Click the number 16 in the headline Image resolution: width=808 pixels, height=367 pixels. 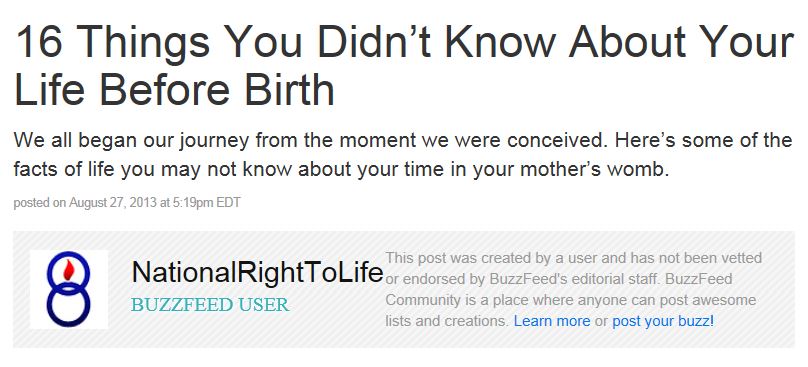tap(40, 42)
